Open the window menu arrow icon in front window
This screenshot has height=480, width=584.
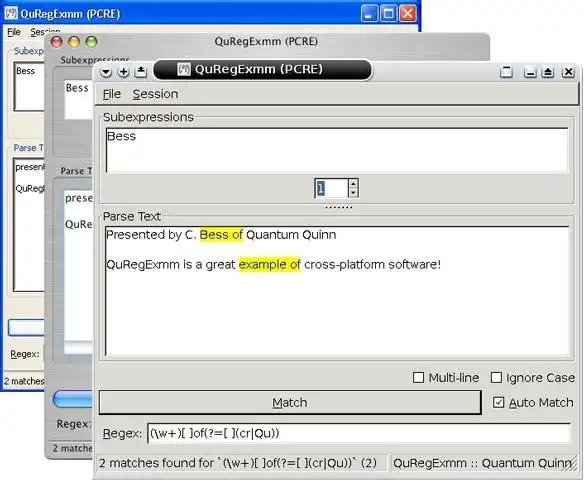coord(106,71)
